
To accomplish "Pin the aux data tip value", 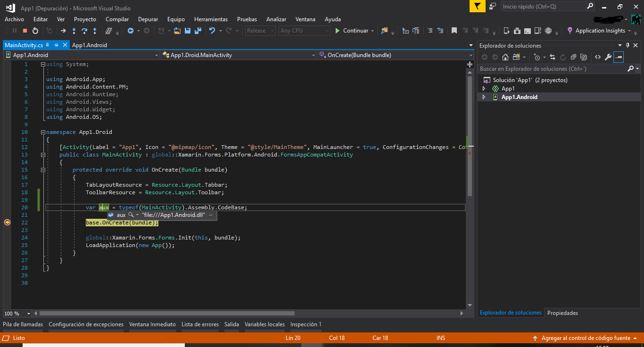I will [x=211, y=215].
